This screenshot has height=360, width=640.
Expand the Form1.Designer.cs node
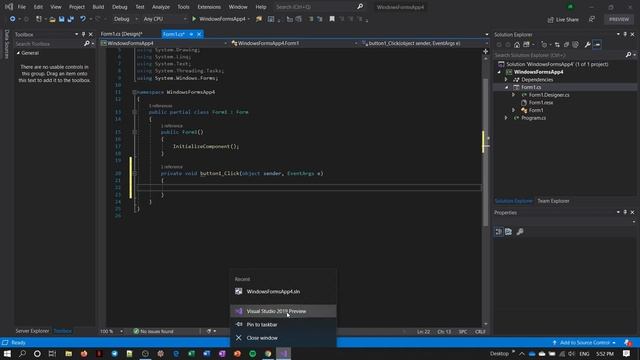pos(514,95)
